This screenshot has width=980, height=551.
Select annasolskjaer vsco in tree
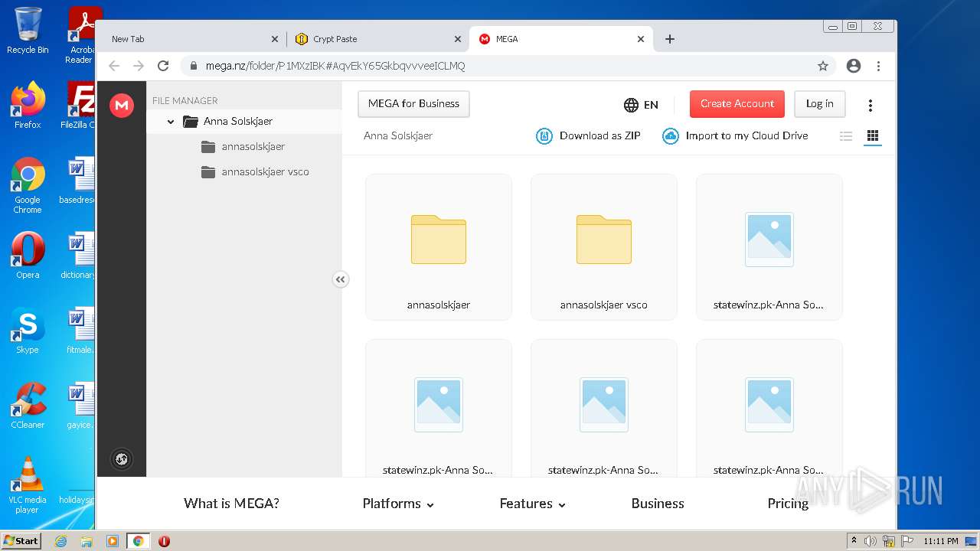(x=255, y=171)
